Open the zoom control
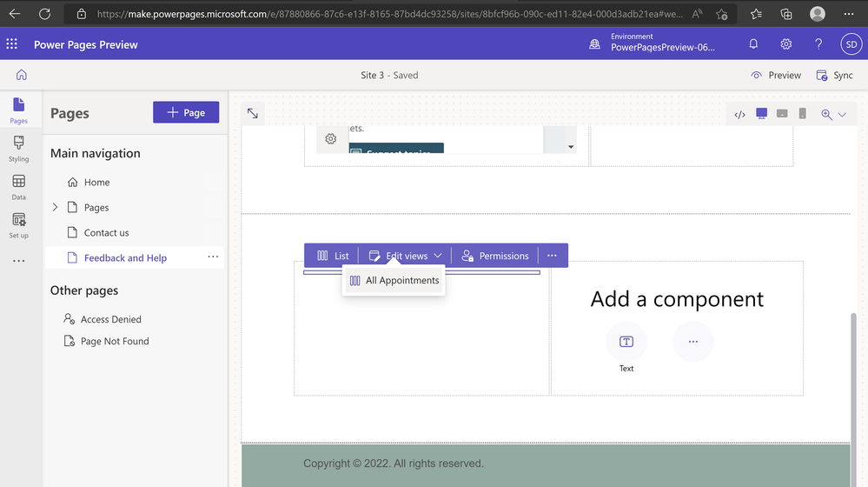This screenshot has width=868, height=487. (826, 115)
